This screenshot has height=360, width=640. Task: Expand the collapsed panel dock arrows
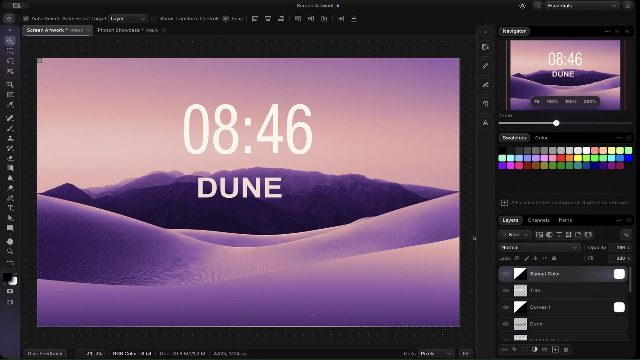tap(485, 32)
